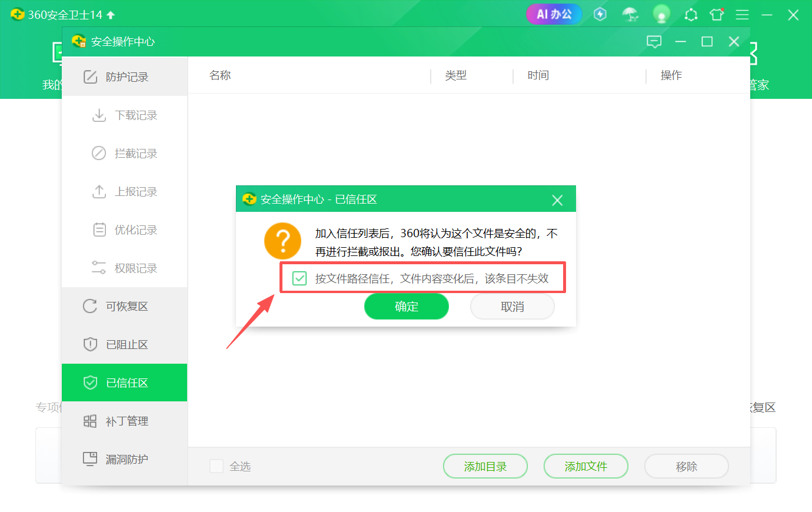Select the 已信任区 sidebar item
Screen dimensions: 812x512
point(125,383)
